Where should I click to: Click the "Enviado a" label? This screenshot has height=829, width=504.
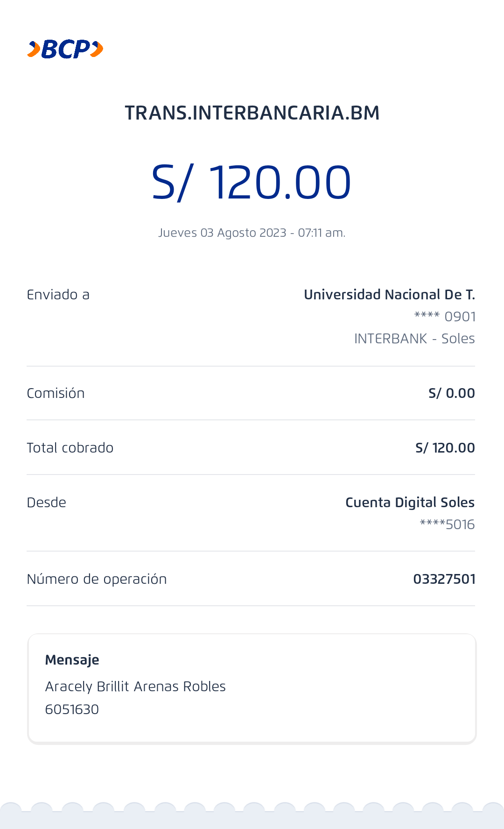click(58, 295)
